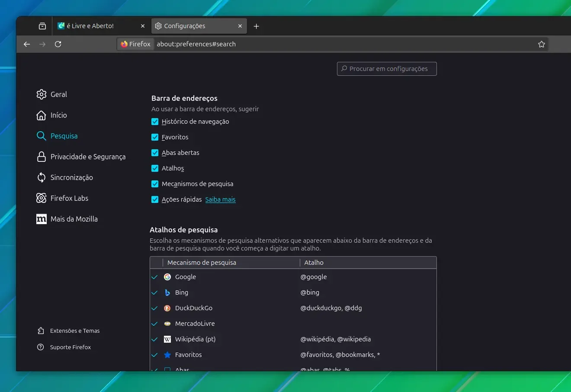The image size is (571, 392).
Task: Click the Firefox identity icon in the address bar
Action: (x=124, y=44)
